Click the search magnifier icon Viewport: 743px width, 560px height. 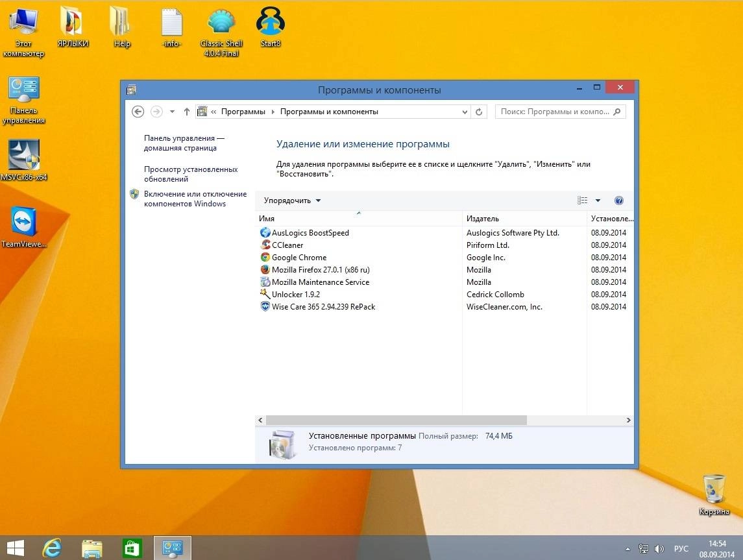pyautogui.click(x=616, y=112)
